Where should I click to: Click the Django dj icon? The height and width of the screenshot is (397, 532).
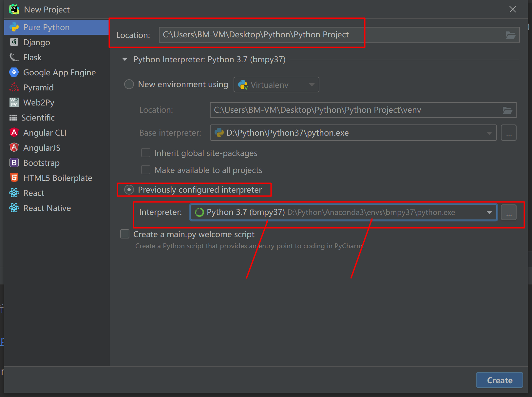pos(14,42)
